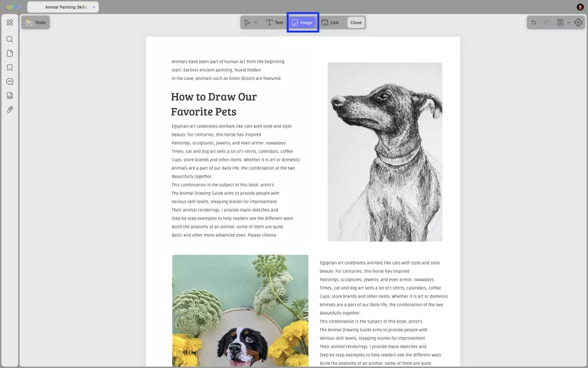Viewport: 588px width, 368px height.
Task: Click text "start. Earliest ancient painting, found hidden"
Action: [216, 70]
